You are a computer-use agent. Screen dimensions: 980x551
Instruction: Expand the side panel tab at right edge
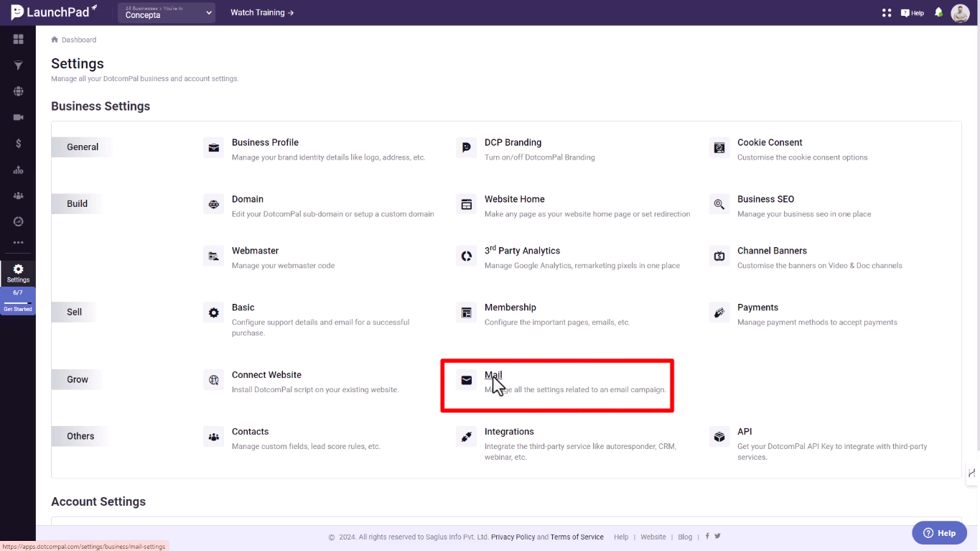coord(972,473)
